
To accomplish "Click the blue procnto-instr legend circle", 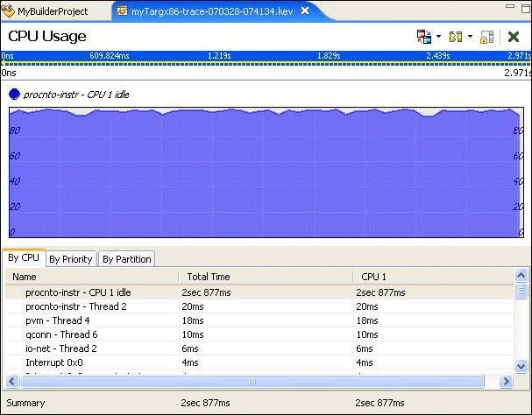I will tap(14, 94).
